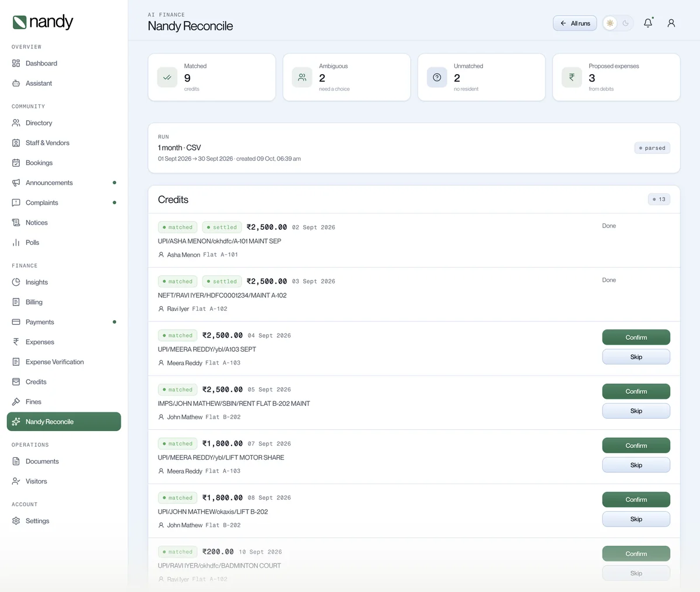The height and width of the screenshot is (592, 700).
Task: Open the Insights pie icon
Action: coord(16,282)
